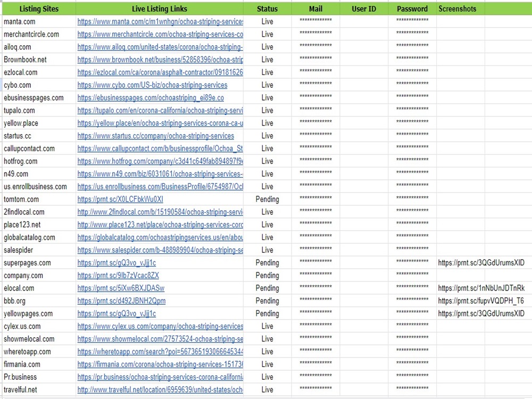The image size is (532, 399).
Task: Select the tomtom.com site name cell
Action: (x=39, y=199)
